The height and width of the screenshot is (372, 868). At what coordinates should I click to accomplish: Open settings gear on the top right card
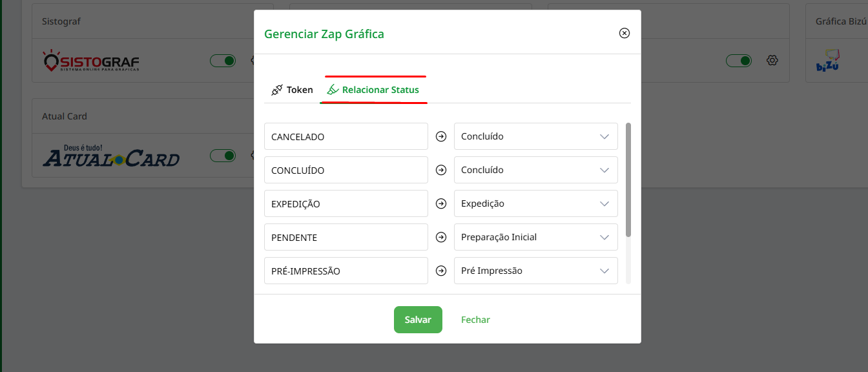tap(772, 61)
